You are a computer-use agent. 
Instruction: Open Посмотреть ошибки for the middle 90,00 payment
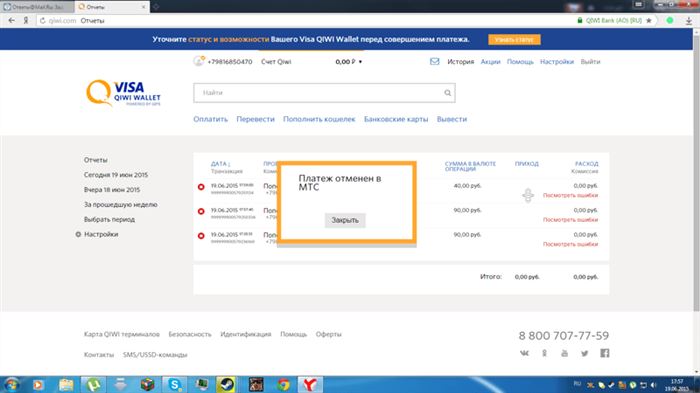point(570,220)
